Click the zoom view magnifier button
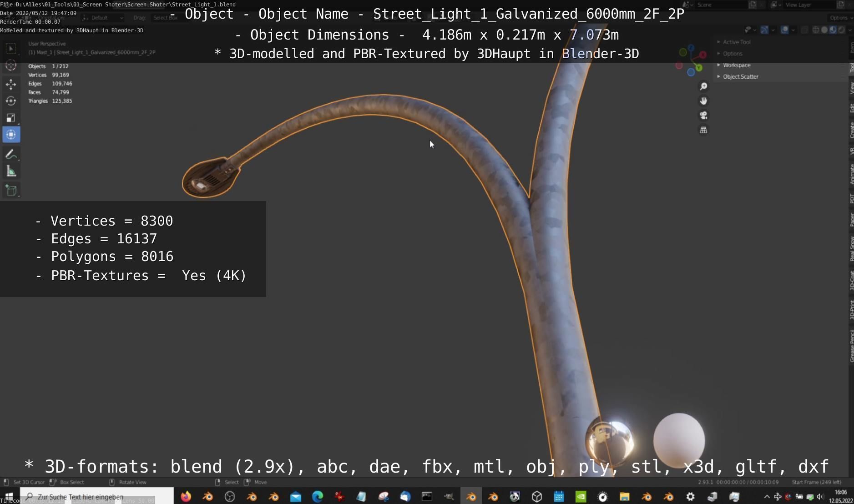 pos(703,86)
